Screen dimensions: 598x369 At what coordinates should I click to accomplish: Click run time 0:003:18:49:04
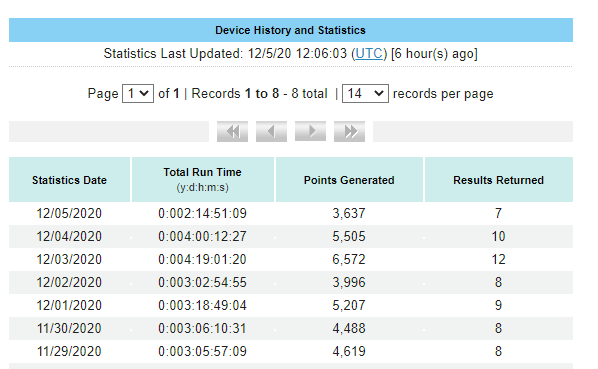[x=203, y=305]
